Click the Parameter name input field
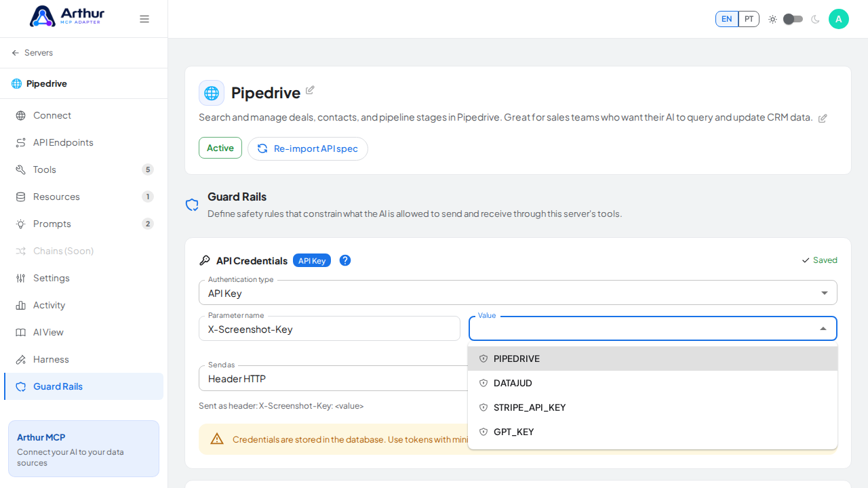This screenshot has width=868, height=488. point(330,329)
